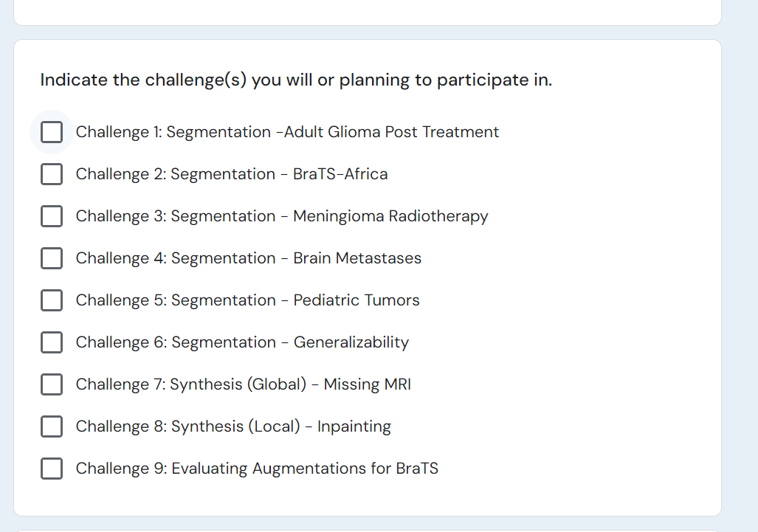Screen dimensions: 758x532
Task: Click the 'Evaluating Augmentations for BraTS' label
Action: pyautogui.click(x=305, y=469)
